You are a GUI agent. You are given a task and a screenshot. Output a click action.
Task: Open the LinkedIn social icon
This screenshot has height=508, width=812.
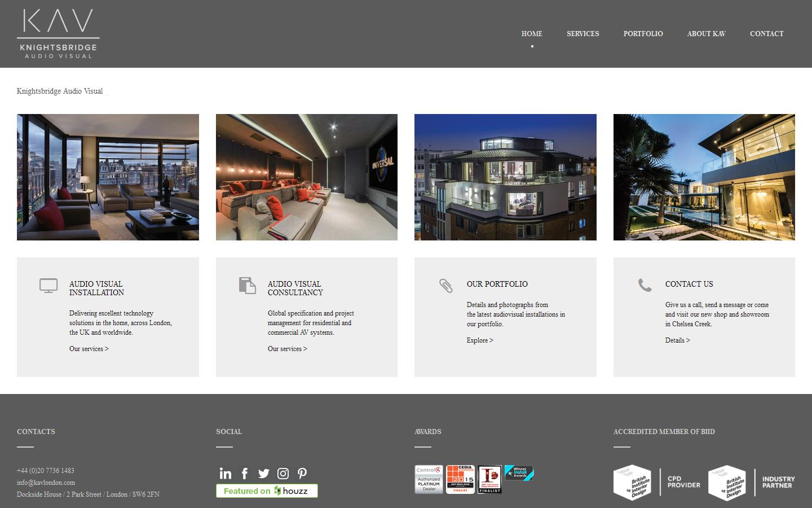tap(226, 474)
